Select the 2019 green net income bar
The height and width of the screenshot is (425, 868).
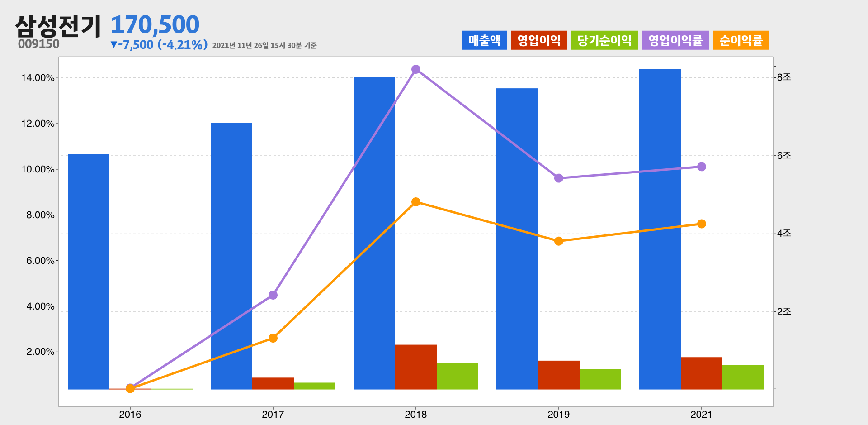(x=600, y=379)
